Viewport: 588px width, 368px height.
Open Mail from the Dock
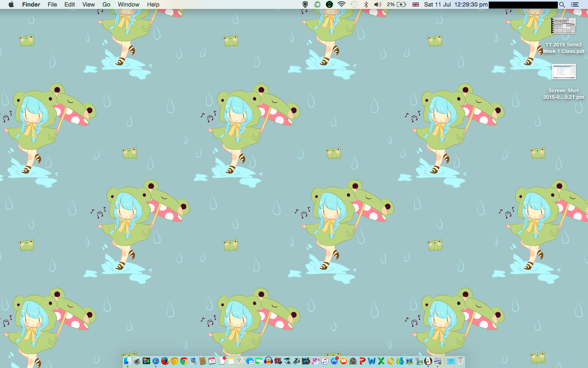pos(193,361)
